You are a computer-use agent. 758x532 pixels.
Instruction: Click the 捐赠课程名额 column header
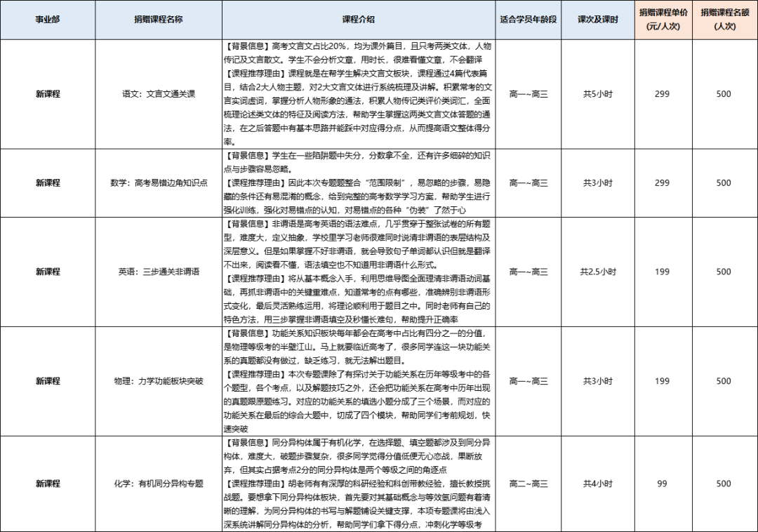[x=724, y=20]
